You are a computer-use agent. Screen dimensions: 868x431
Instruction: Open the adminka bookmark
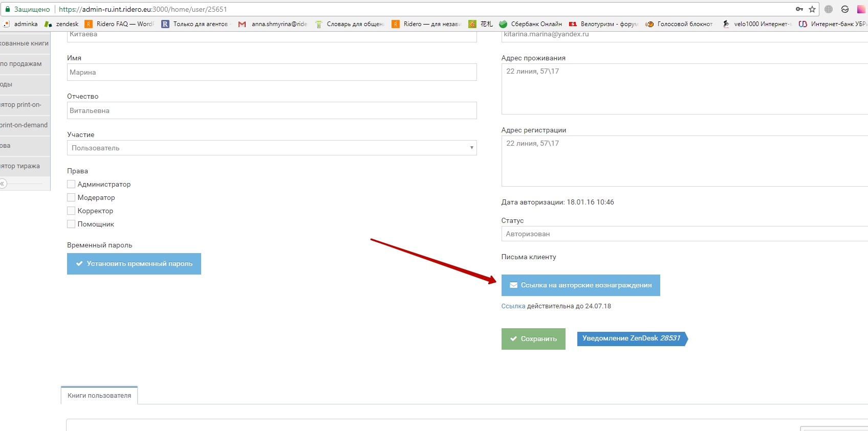pyautogui.click(x=20, y=24)
